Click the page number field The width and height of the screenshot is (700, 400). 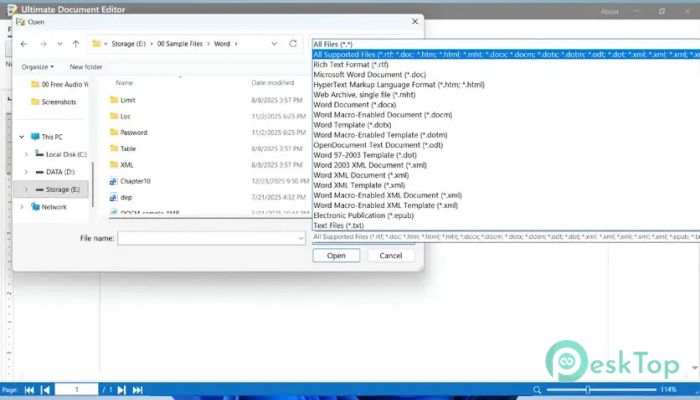tap(76, 389)
